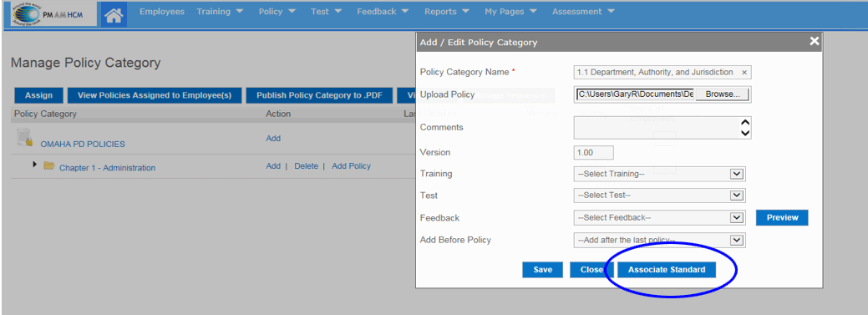Screen dimensions: 868x315
Task: Open Chapter 1 - Administration link
Action: 108,168
